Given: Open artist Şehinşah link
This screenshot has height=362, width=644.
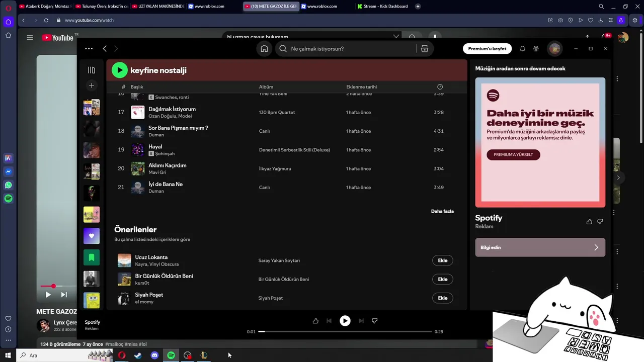Looking at the screenshot, I should pos(165,154).
